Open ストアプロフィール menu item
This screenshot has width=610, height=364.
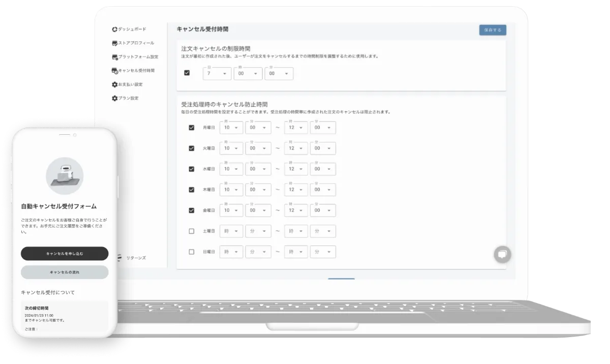coord(136,43)
